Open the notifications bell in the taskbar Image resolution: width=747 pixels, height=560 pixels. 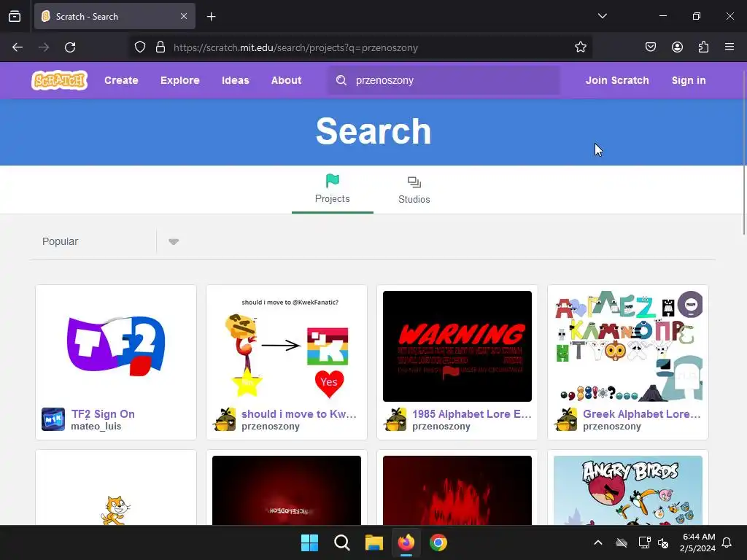727,542
